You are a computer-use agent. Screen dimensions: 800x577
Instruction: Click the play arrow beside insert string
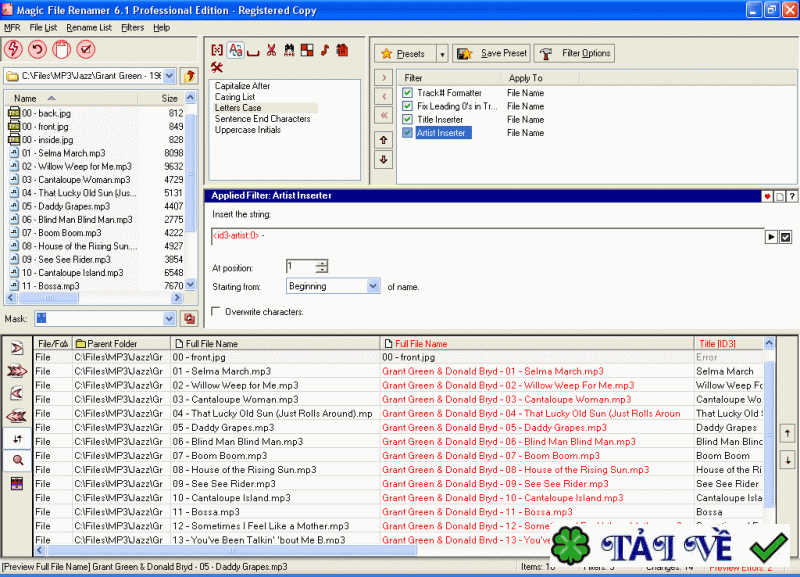pos(771,237)
